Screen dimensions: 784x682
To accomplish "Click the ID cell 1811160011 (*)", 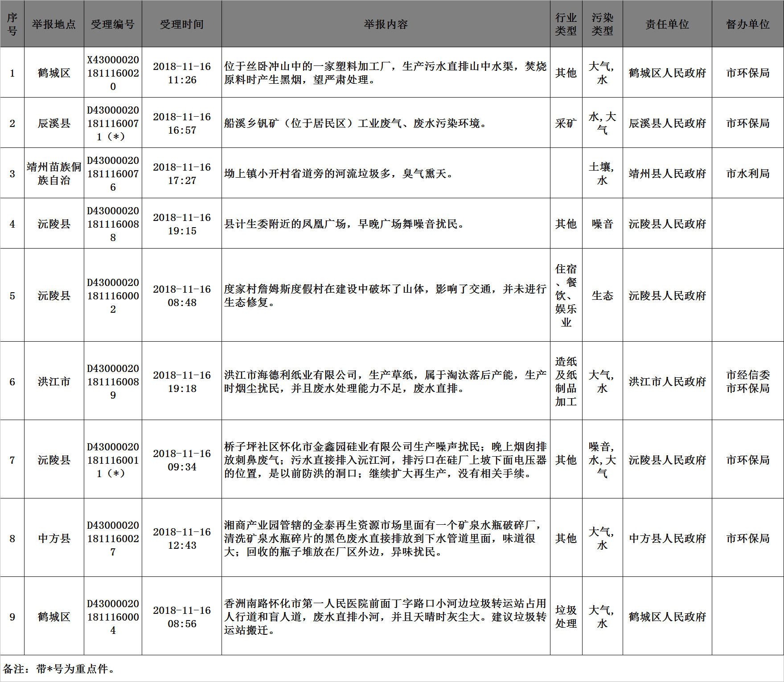I will (x=113, y=460).
